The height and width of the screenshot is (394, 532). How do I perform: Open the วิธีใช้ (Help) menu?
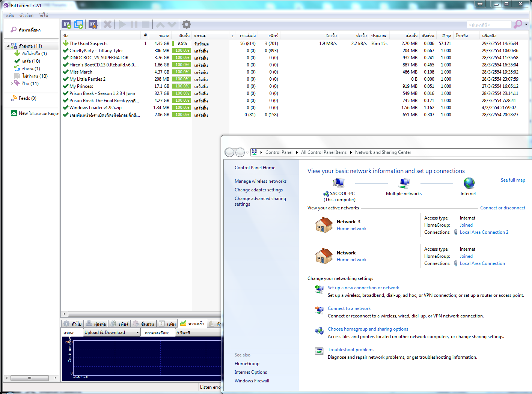tap(43, 15)
